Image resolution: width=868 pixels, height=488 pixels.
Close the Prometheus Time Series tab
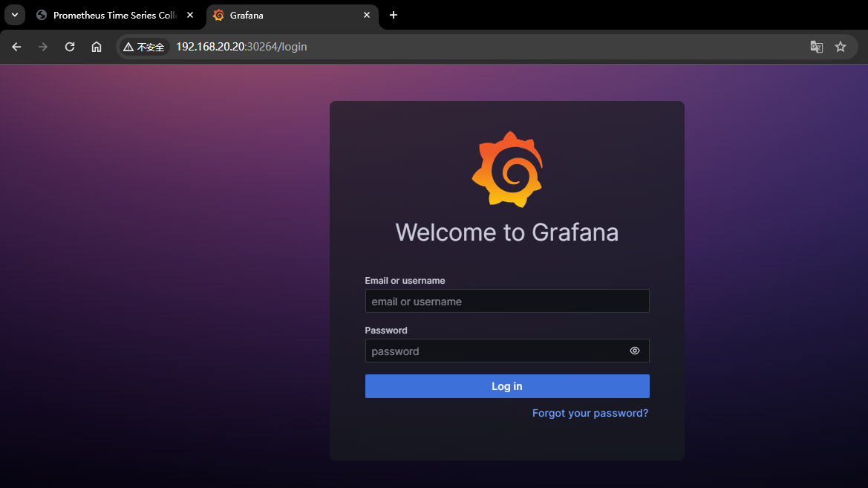pyautogui.click(x=190, y=15)
